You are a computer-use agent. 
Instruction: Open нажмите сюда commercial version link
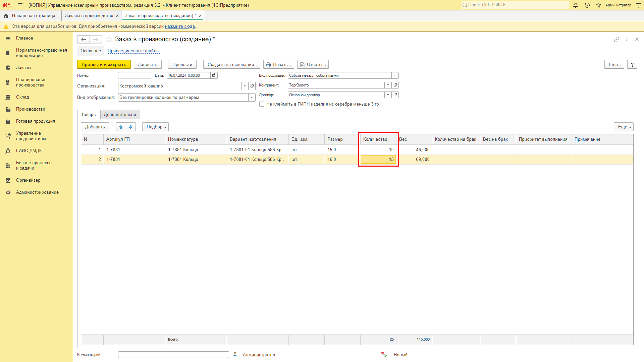click(180, 26)
